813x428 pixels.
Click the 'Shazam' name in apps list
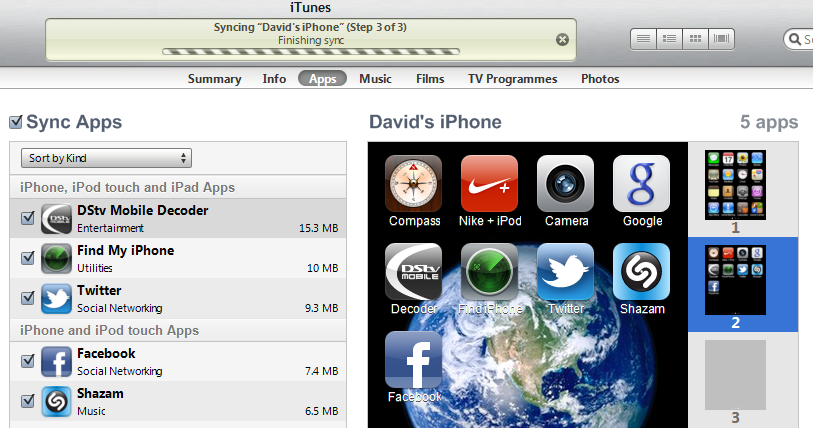pyautogui.click(x=100, y=394)
